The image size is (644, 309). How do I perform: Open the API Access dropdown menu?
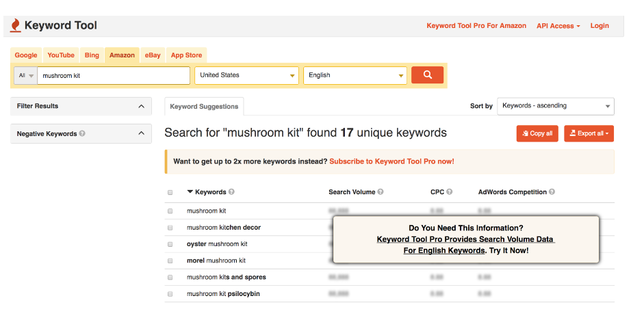(x=558, y=26)
